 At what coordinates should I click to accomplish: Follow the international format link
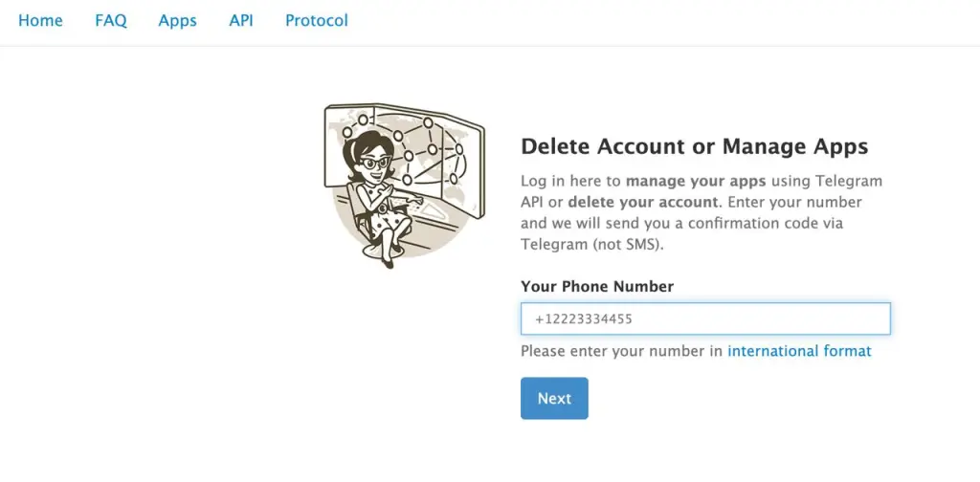(x=799, y=351)
